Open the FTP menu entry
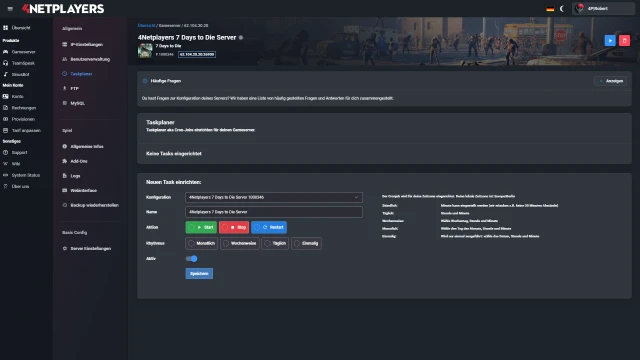The width and height of the screenshot is (640, 360). [x=70, y=89]
